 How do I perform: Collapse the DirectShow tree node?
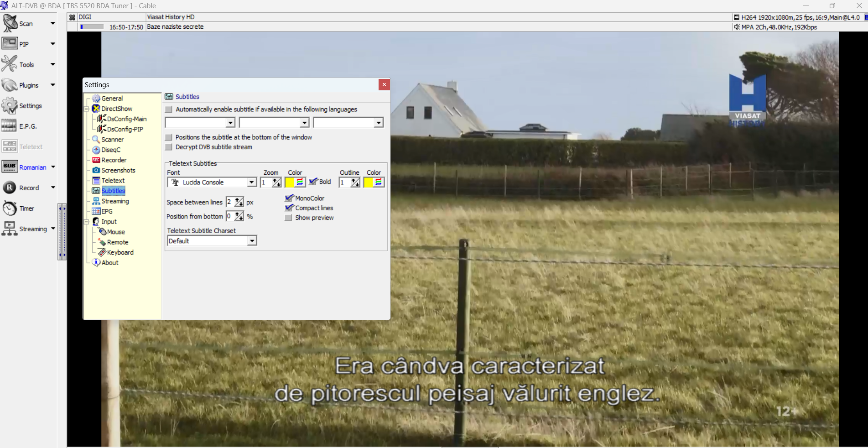(86, 109)
